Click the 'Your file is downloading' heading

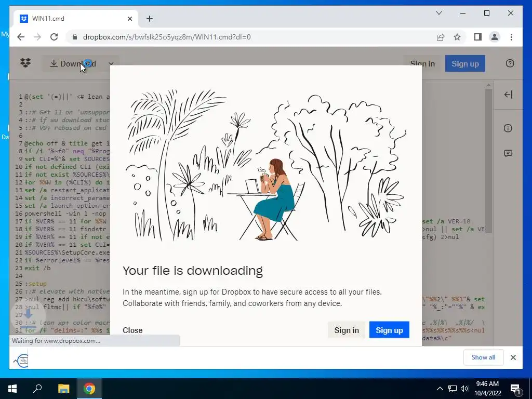(193, 271)
